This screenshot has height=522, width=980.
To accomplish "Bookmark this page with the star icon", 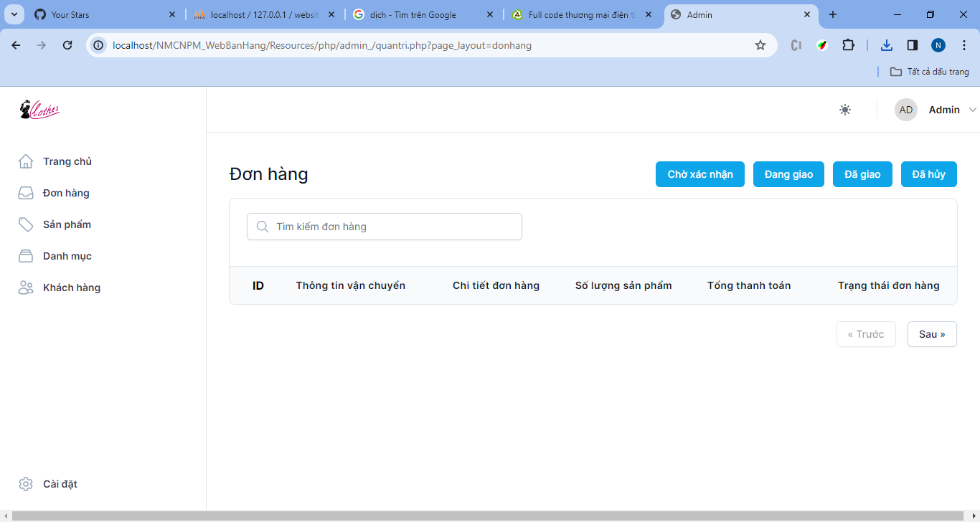I will click(760, 45).
